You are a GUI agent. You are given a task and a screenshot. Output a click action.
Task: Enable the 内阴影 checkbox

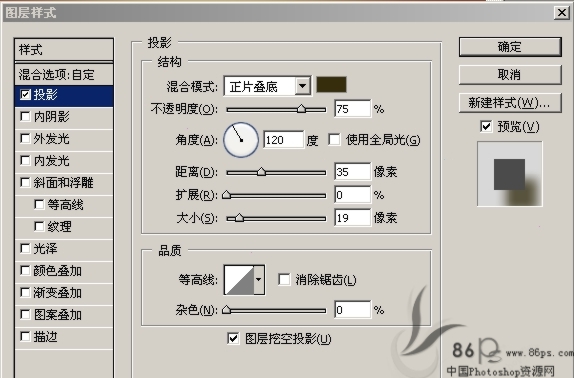pos(25,117)
